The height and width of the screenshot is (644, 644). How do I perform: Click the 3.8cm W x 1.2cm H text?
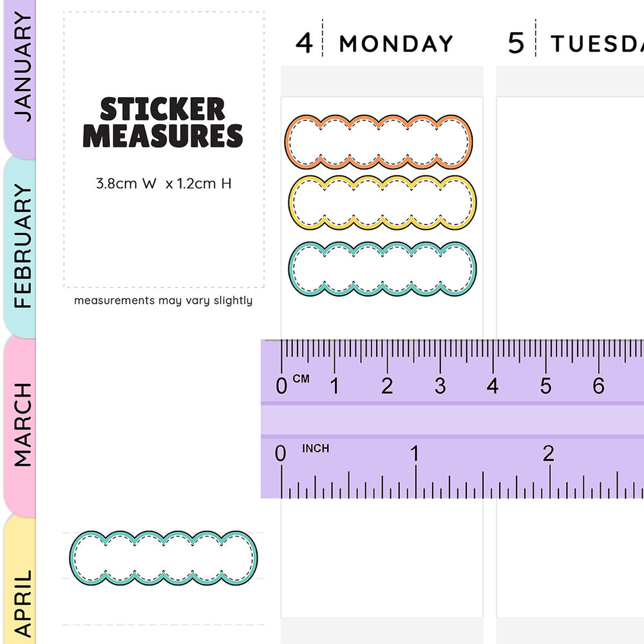[164, 184]
